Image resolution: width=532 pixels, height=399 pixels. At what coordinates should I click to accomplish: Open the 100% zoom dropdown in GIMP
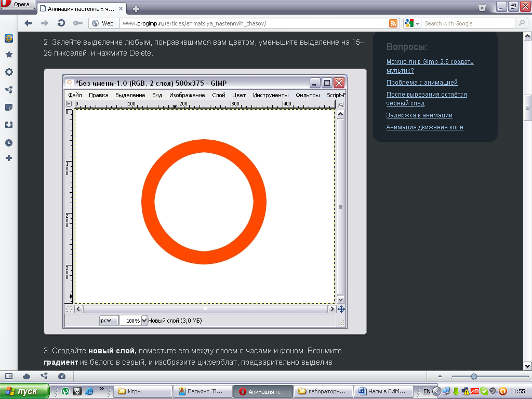point(144,320)
